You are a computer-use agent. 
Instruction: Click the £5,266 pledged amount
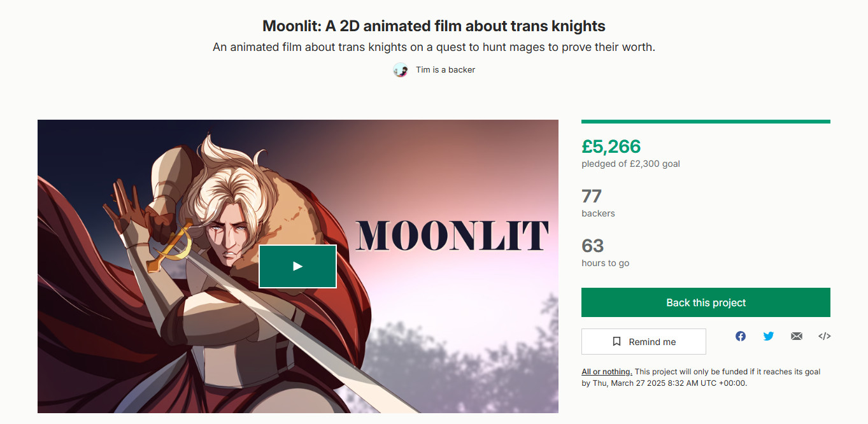(x=611, y=146)
